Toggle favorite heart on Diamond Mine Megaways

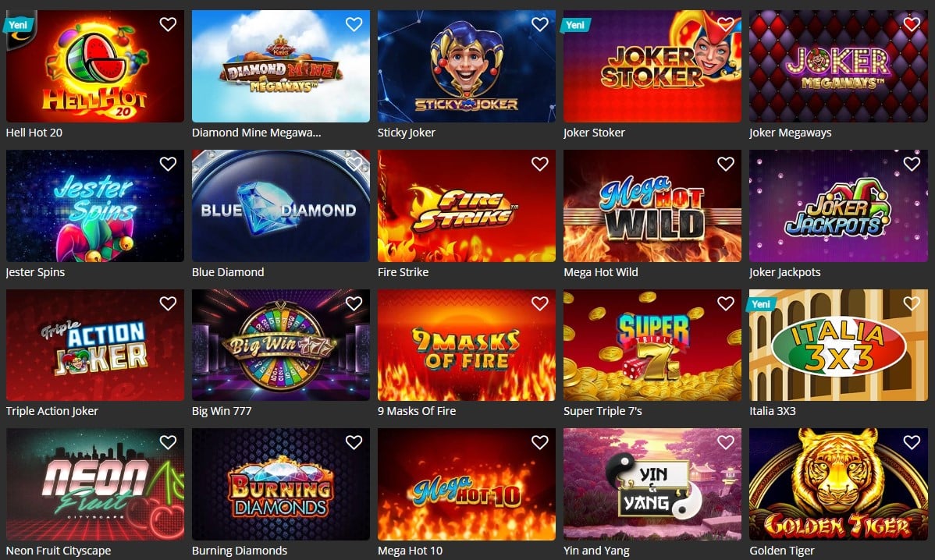coord(354,24)
